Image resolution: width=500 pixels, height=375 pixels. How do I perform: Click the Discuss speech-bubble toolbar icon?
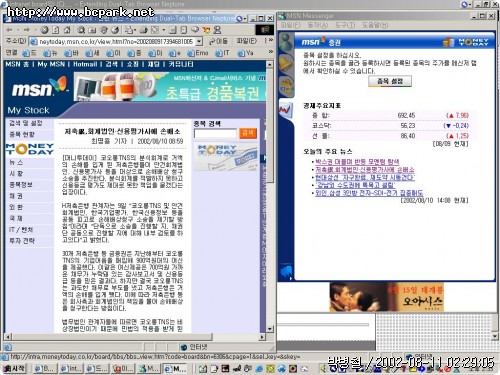[x=195, y=30]
